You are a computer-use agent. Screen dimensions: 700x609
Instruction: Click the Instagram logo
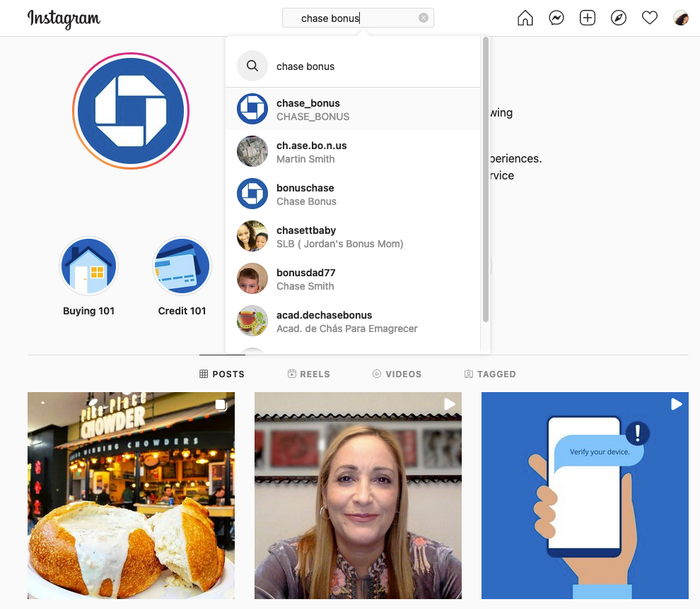(64, 19)
